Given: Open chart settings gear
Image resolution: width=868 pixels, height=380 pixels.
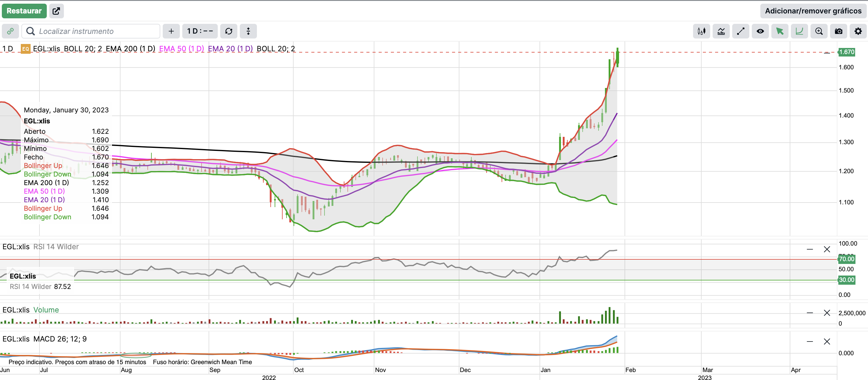Looking at the screenshot, I should [858, 31].
